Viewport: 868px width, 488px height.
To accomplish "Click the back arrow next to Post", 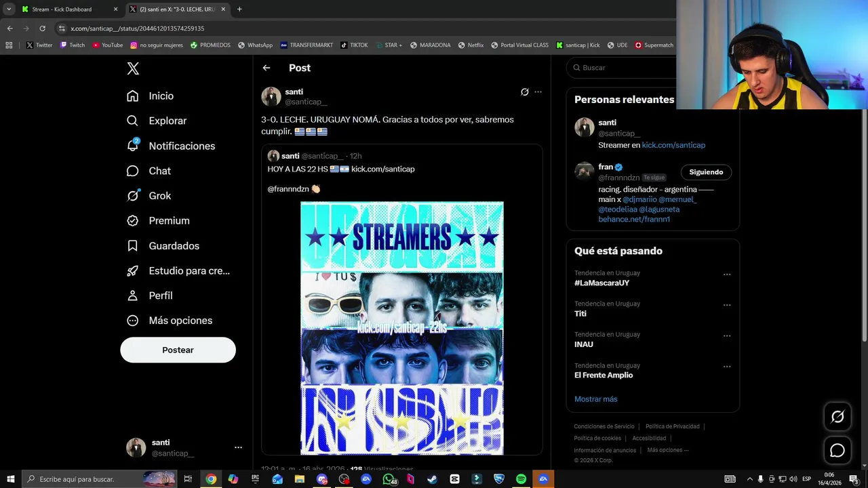I will tap(267, 68).
